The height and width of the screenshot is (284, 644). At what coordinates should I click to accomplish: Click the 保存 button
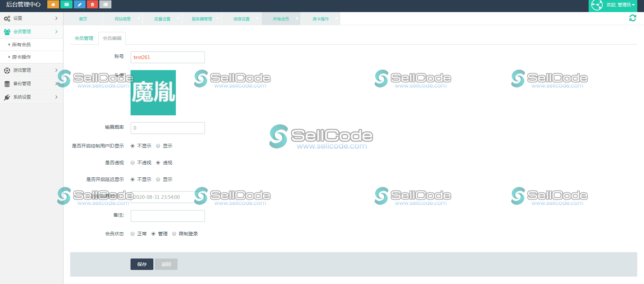click(142, 264)
